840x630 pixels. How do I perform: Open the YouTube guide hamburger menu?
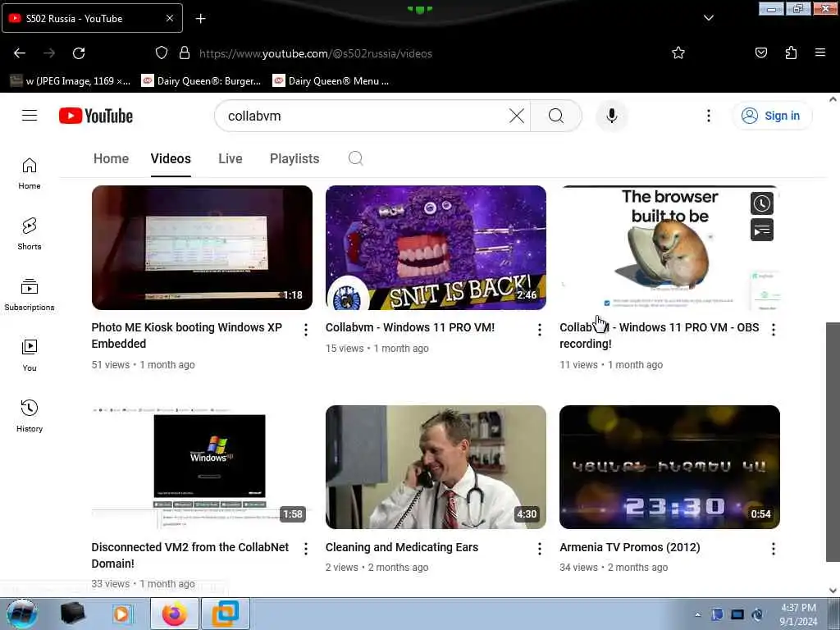pos(30,116)
